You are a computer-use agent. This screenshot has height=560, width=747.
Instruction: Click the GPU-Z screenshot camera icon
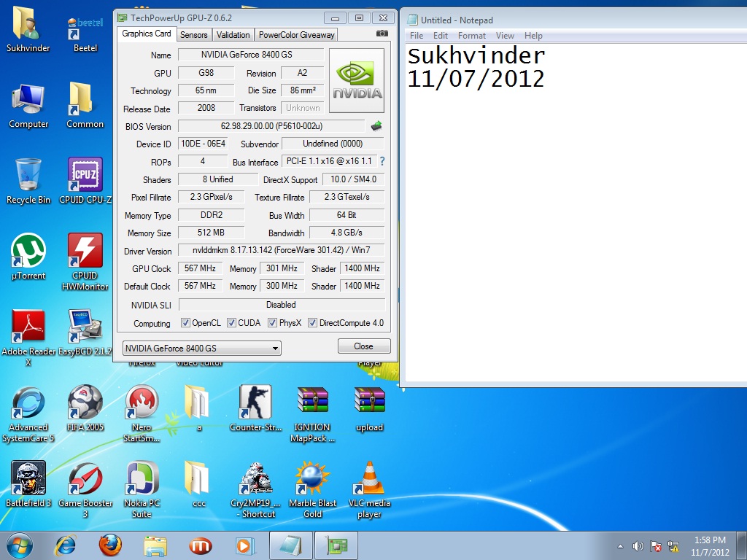coord(382,34)
